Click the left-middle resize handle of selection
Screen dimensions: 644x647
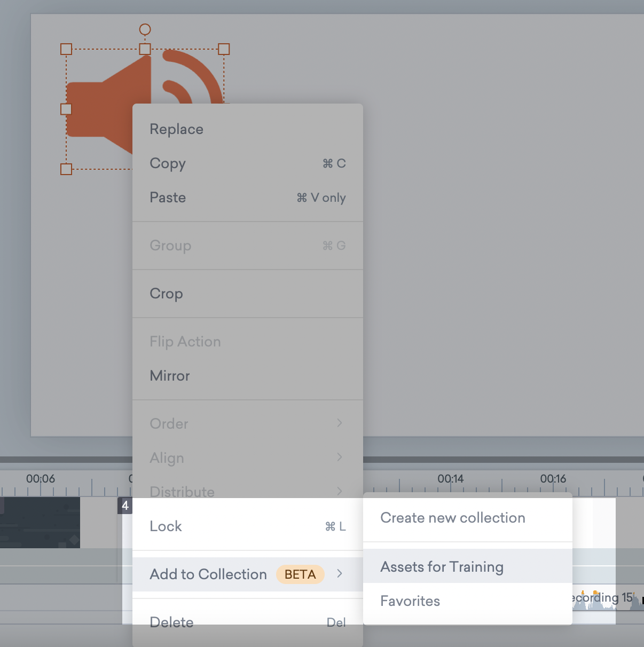tap(66, 109)
